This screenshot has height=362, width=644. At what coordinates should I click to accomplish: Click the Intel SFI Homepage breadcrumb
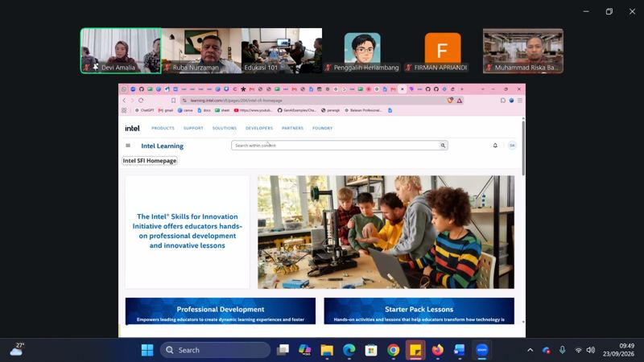(x=150, y=160)
